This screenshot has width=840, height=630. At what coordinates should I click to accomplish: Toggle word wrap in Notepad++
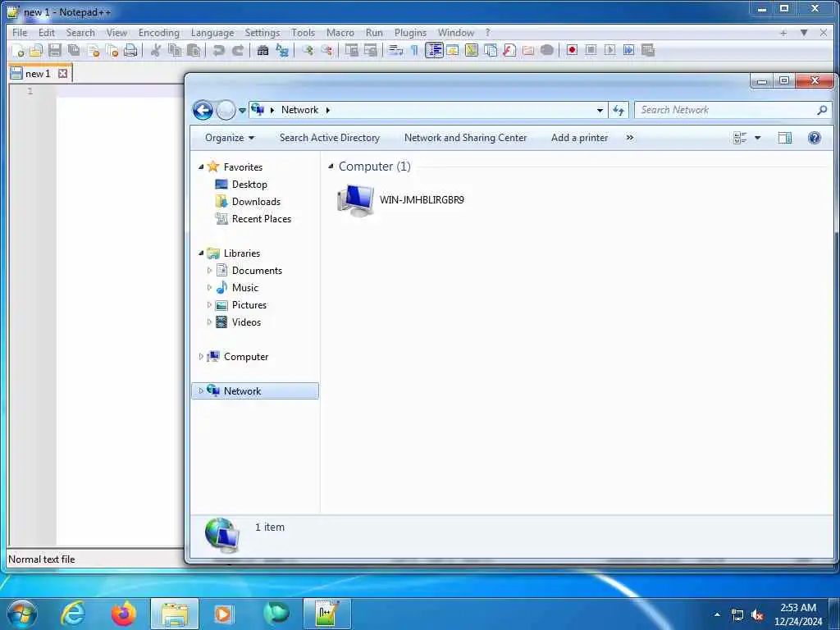395,50
